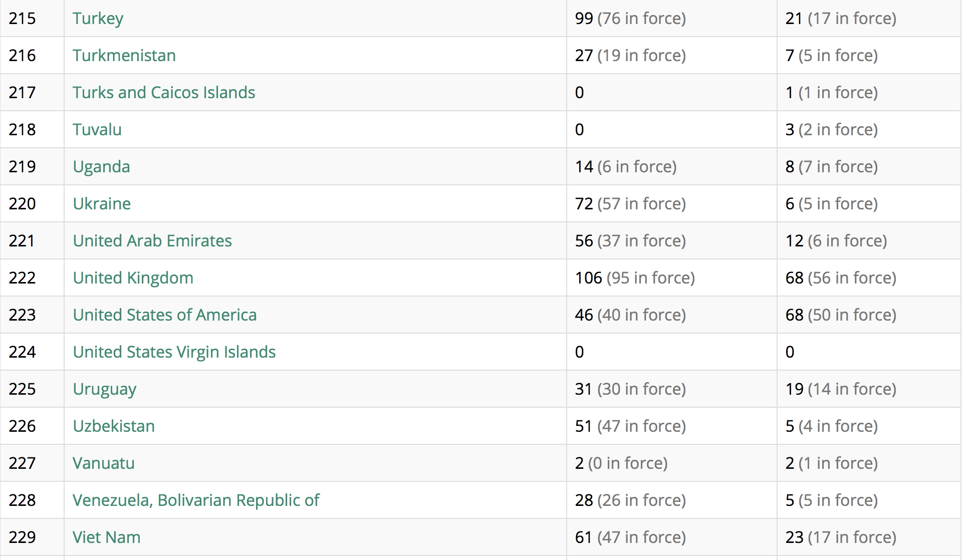Open the Venezuela, Bolivarian Republic of link
This screenshot has height=560, width=967.
click(x=196, y=500)
